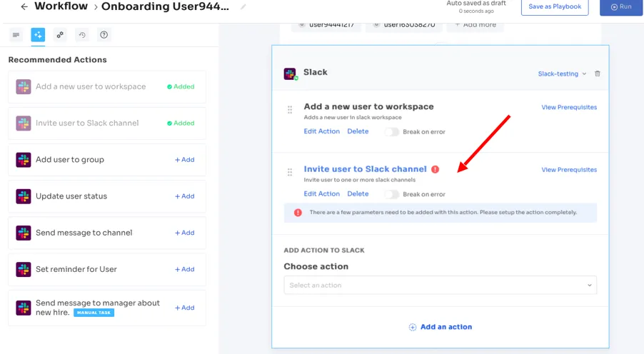Click Slack icon beside Invite user to Slack channel recommendation
The height and width of the screenshot is (354, 644).
coord(24,123)
